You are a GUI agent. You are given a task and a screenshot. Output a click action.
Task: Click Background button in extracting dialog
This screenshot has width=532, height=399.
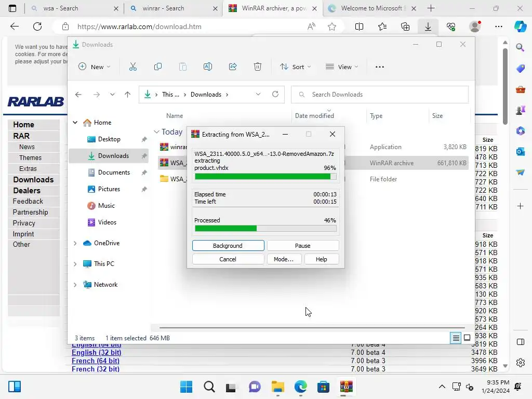(x=228, y=246)
